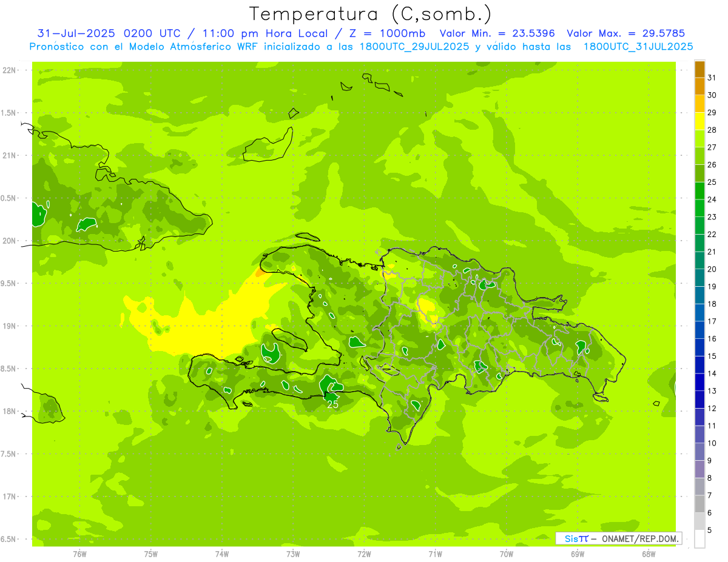Click the longitude label "68W"
The width and height of the screenshot is (728, 562).
(648, 554)
